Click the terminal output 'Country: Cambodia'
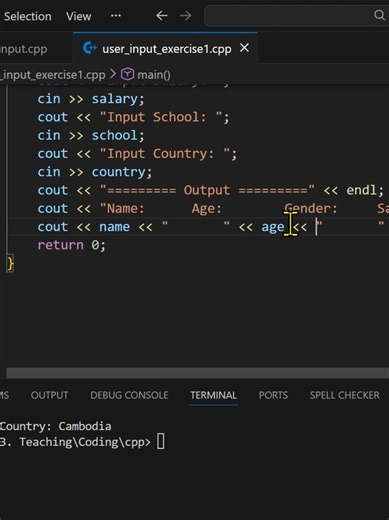 55,426
